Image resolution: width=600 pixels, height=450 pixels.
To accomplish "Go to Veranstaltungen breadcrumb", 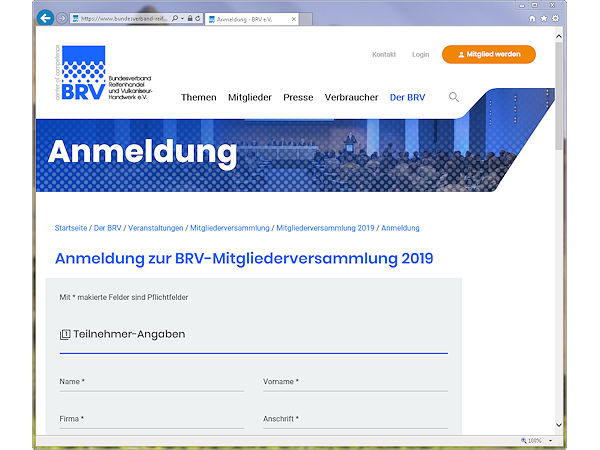I will (156, 228).
